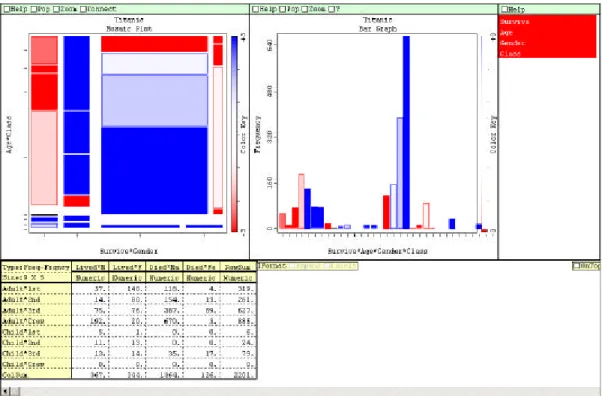Click the Died*M column header

[164, 267]
